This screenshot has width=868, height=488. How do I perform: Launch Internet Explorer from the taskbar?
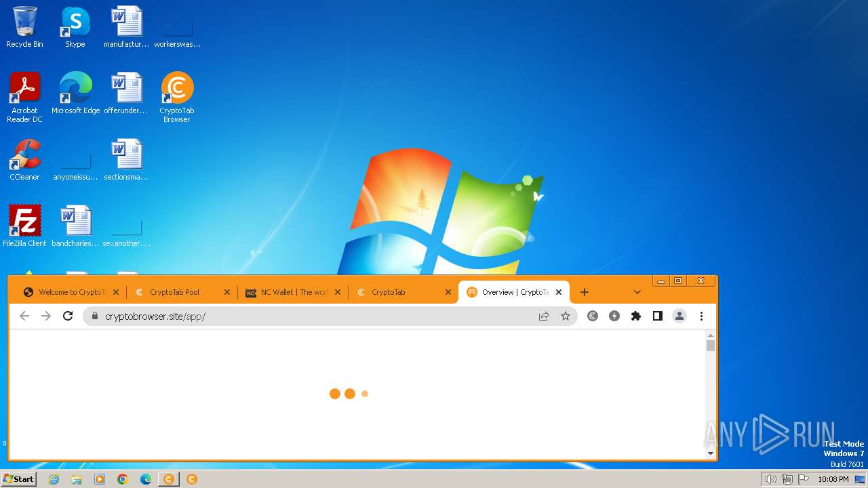pyautogui.click(x=54, y=479)
